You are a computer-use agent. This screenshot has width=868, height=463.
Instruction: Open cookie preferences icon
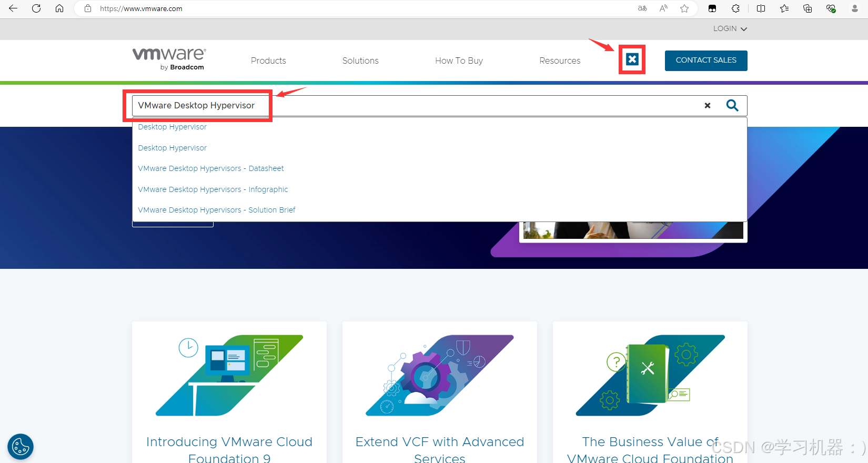pyautogui.click(x=21, y=447)
